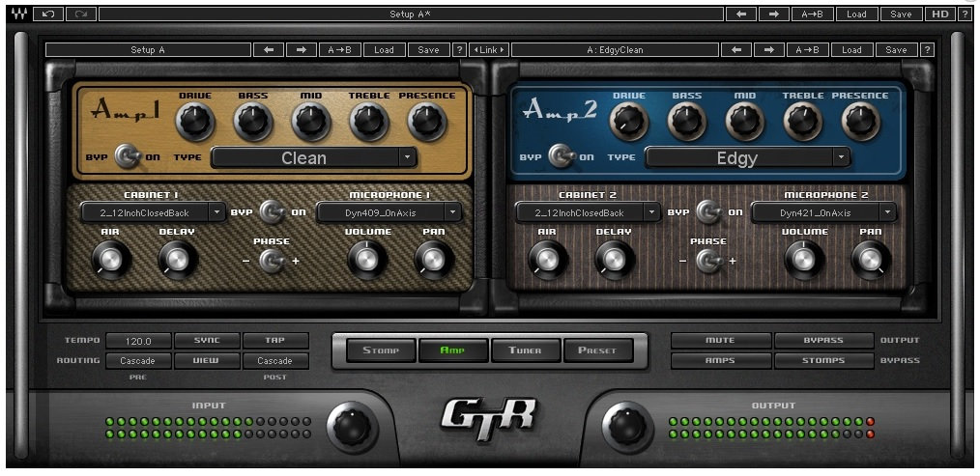Open help next to Setup A Save
This screenshot has height=476, width=980.
[x=459, y=50]
